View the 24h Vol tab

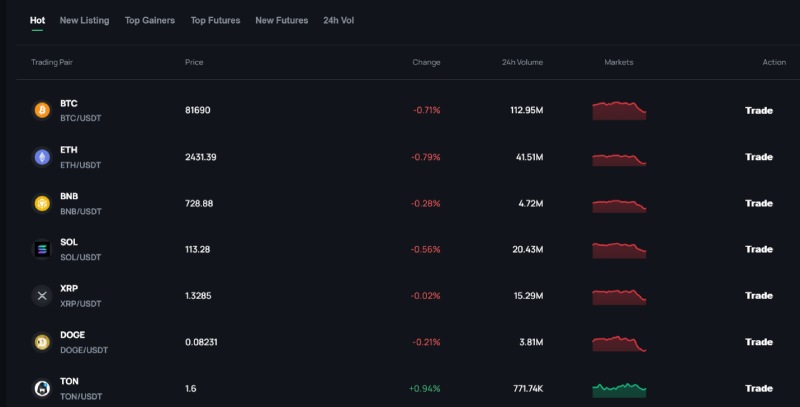[x=338, y=20]
